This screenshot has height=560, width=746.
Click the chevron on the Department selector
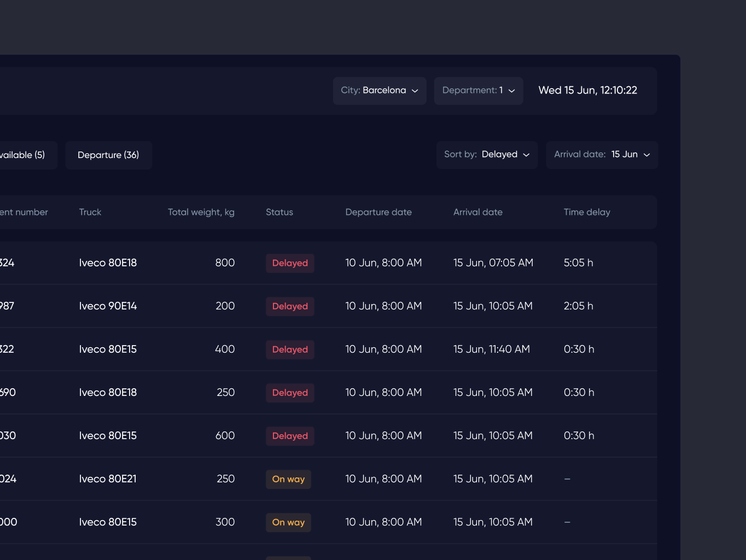(x=512, y=91)
